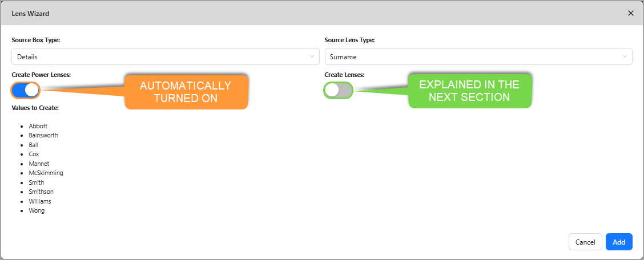
Task: Enable the Create Lenses toggle
Action: point(338,90)
